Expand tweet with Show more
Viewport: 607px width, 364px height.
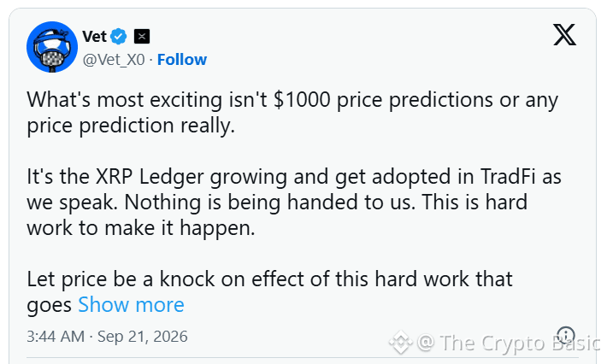point(132,305)
